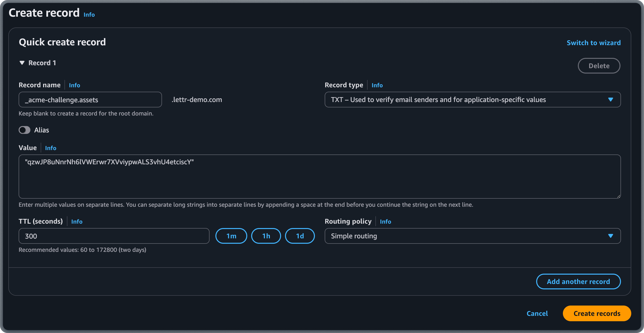Open Info beside Record name
The height and width of the screenshot is (333, 644).
(x=74, y=85)
